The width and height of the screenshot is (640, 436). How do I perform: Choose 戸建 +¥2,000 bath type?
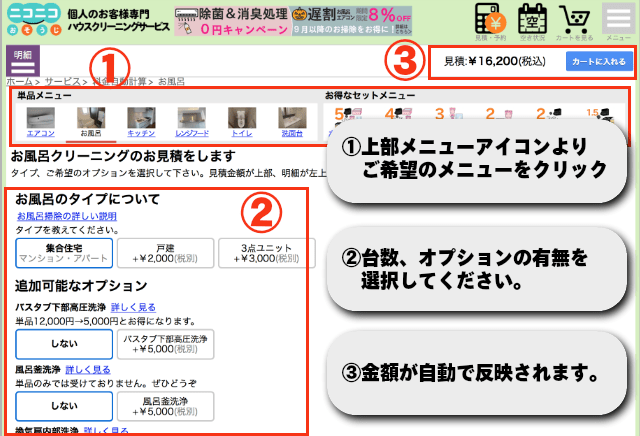(x=165, y=253)
